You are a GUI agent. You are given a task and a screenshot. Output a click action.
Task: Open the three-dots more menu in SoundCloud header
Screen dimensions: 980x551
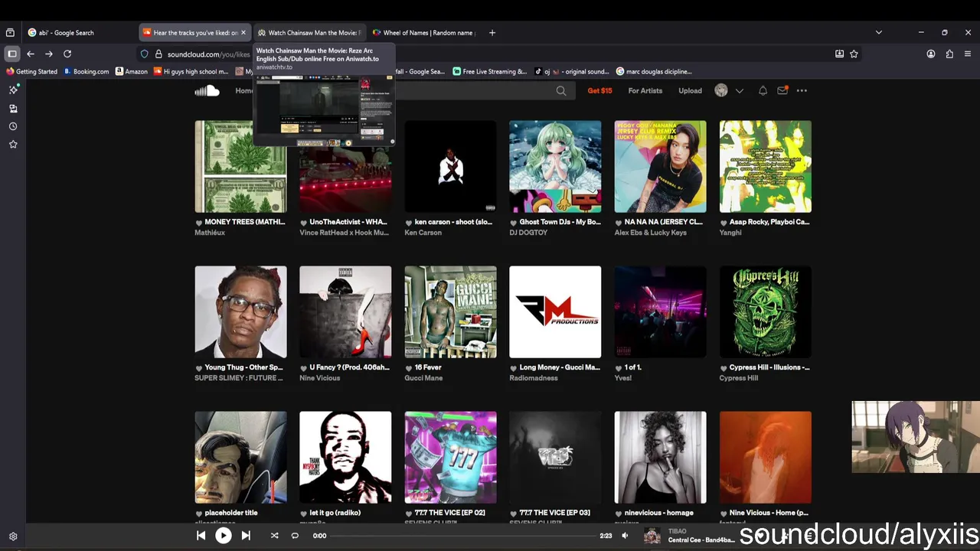click(x=802, y=90)
